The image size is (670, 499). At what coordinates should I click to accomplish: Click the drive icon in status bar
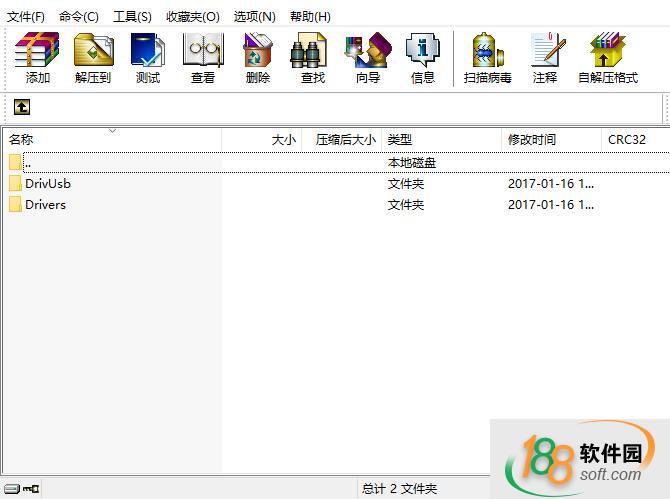point(11,489)
